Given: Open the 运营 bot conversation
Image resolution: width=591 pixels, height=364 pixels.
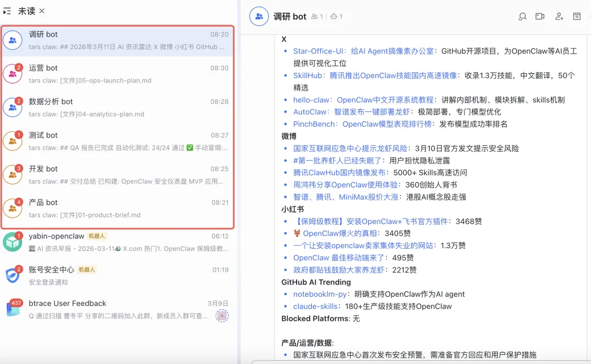Looking at the screenshot, I should [x=118, y=74].
